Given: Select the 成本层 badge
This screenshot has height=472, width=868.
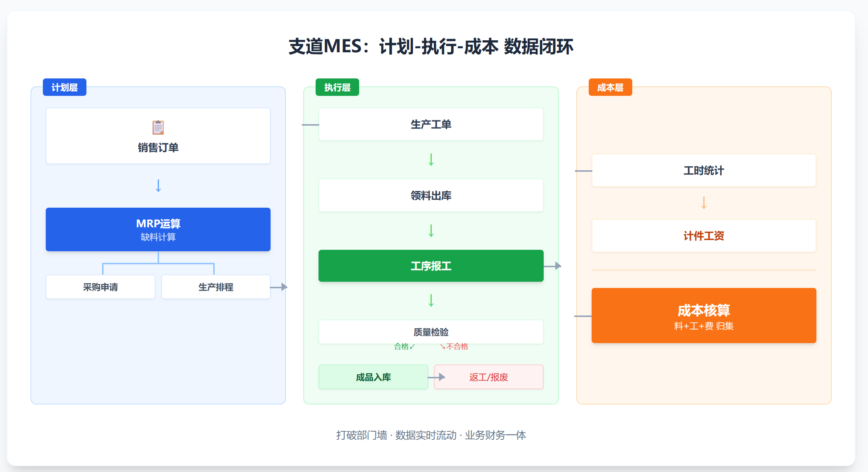Looking at the screenshot, I should (x=610, y=87).
